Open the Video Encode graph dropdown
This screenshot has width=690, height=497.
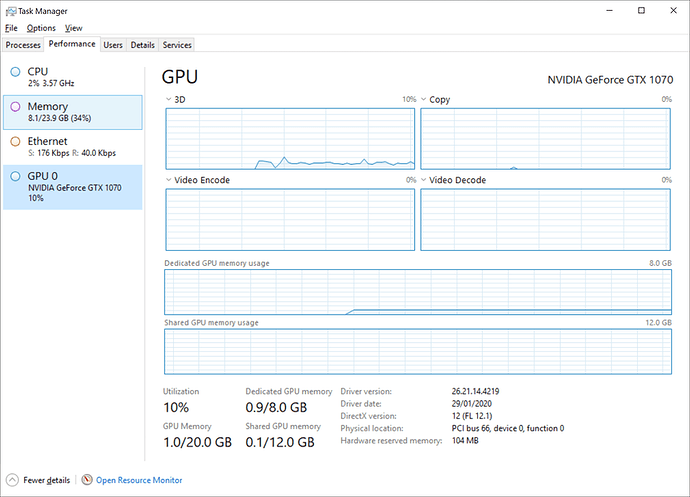pos(168,180)
